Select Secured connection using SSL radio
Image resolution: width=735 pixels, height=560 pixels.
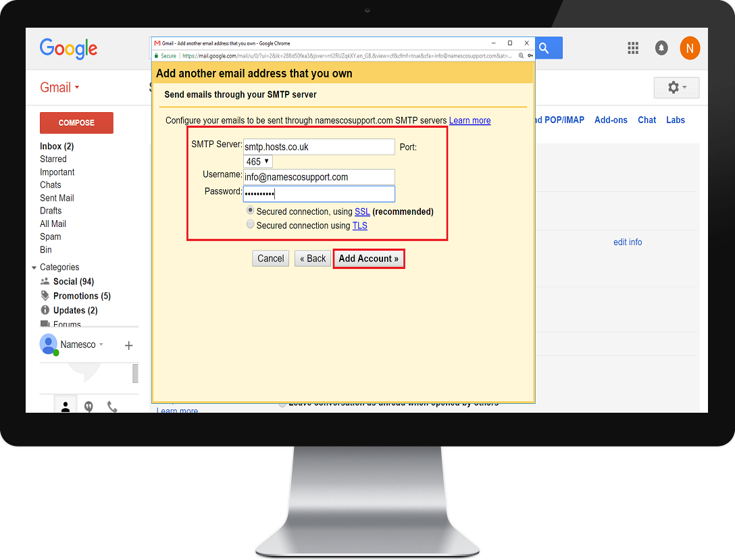(251, 210)
